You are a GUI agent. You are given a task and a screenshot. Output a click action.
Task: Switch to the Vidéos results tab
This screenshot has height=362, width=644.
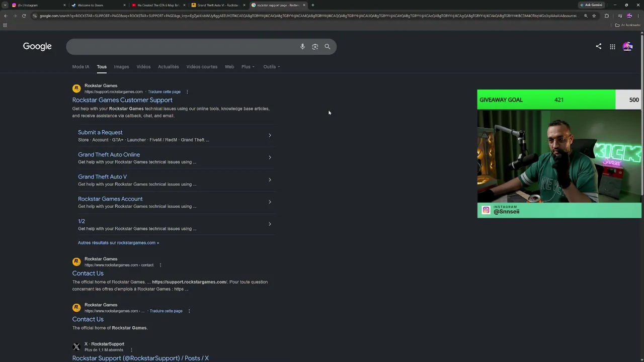[x=143, y=67]
